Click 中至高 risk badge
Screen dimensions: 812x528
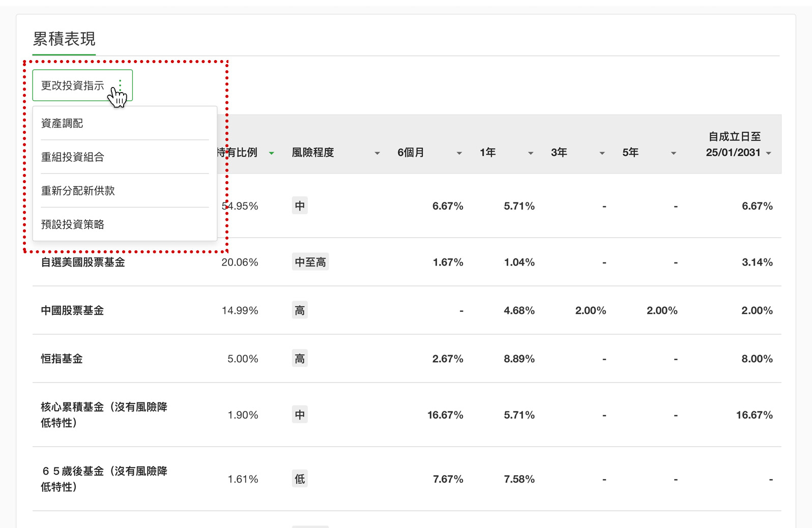click(310, 262)
